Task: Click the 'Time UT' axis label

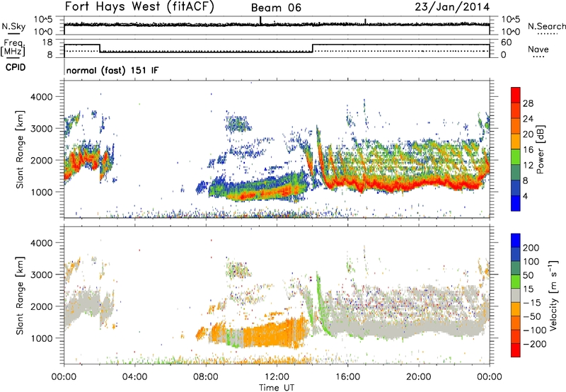Action: pos(277,388)
